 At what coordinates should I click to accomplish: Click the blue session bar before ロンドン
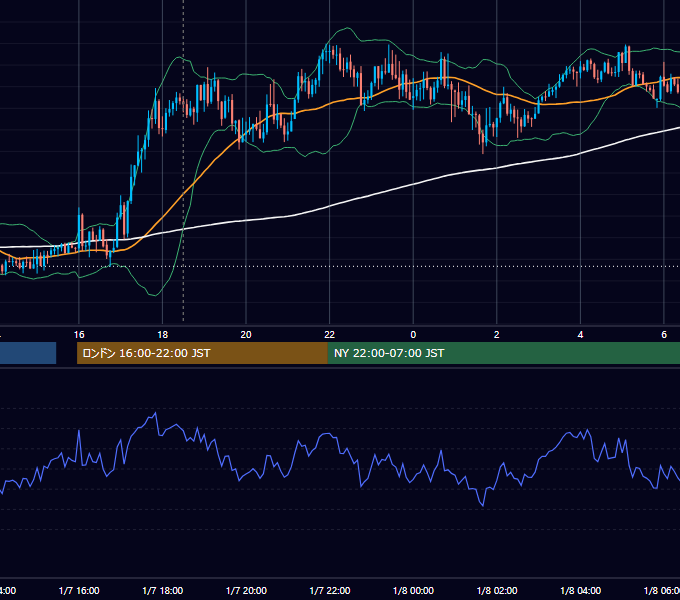pos(28,353)
